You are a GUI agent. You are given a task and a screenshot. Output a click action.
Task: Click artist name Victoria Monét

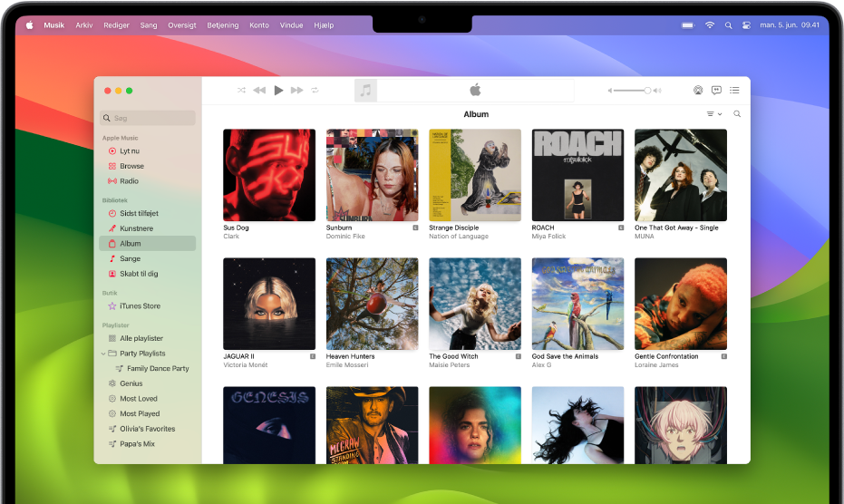coord(246,365)
